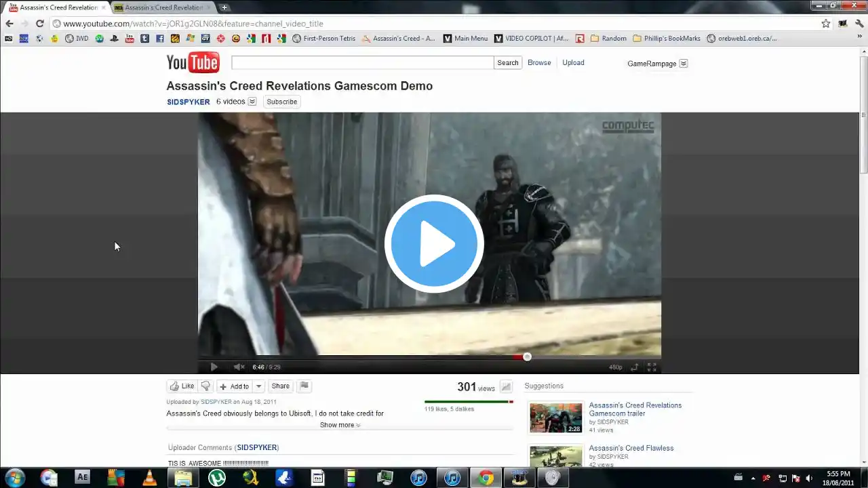Enter fullscreen mode in the video player
Image resolution: width=868 pixels, height=488 pixels.
(x=652, y=367)
